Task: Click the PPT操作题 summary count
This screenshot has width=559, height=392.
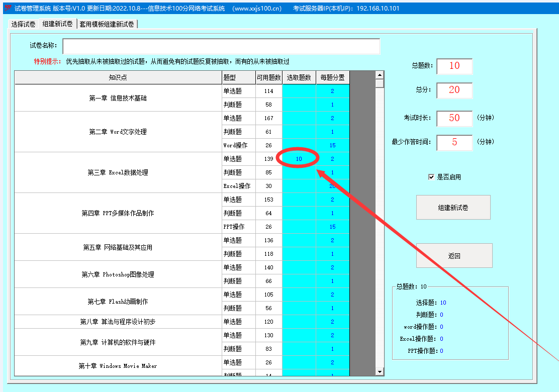Action: (442, 351)
